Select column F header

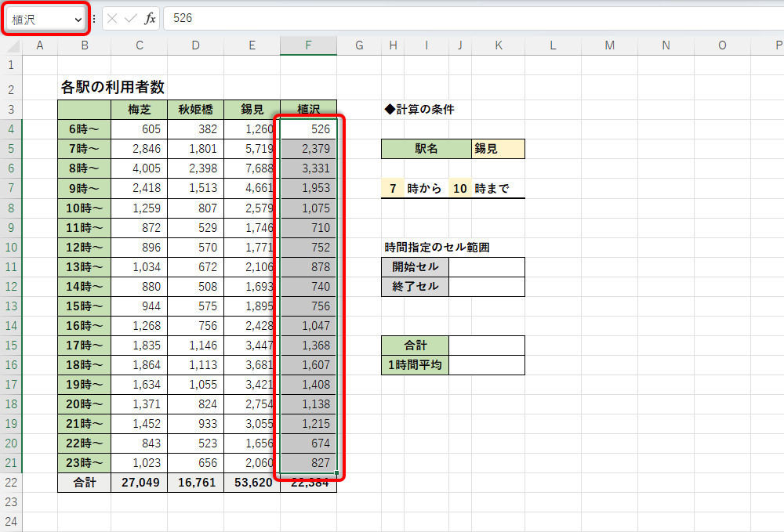(x=308, y=45)
